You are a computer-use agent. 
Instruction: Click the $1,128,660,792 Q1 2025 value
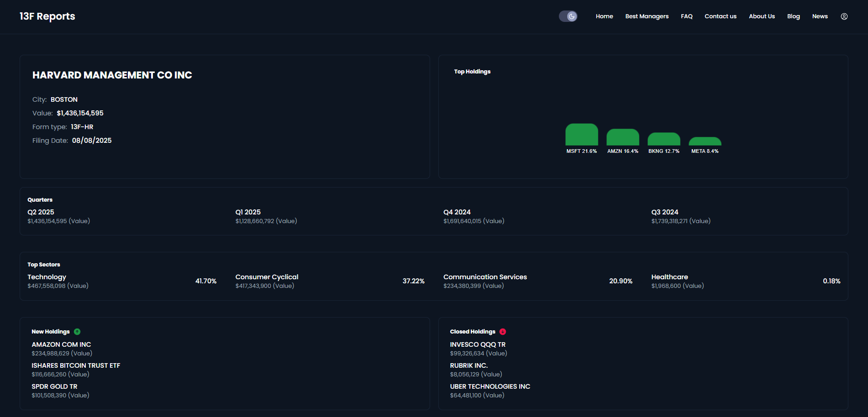coord(266,221)
